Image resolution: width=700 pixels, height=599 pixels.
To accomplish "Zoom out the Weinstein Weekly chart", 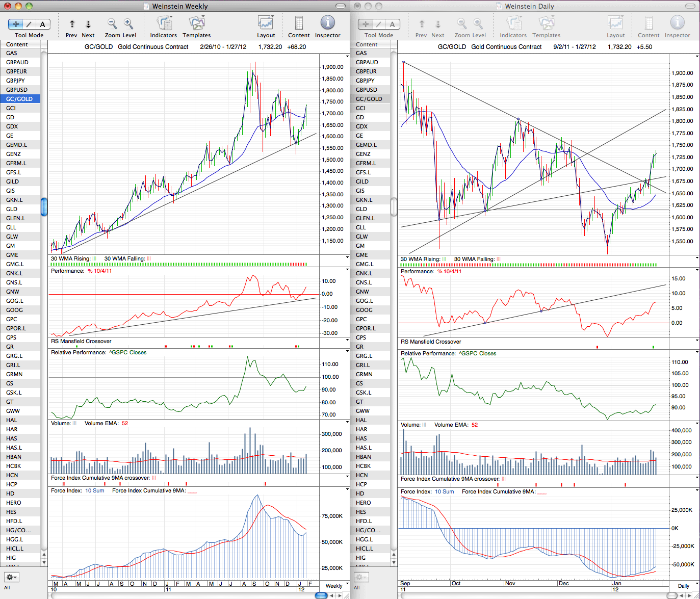I will click(x=112, y=24).
